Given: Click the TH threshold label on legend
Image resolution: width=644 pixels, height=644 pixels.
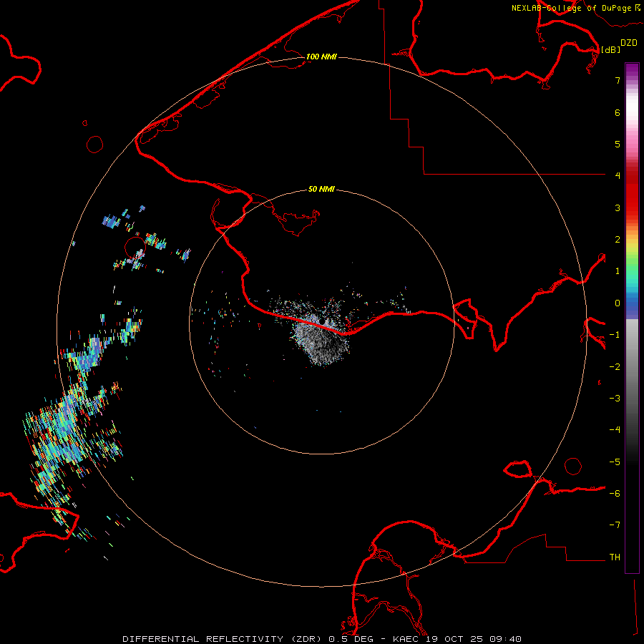Looking at the screenshot, I should click(615, 557).
